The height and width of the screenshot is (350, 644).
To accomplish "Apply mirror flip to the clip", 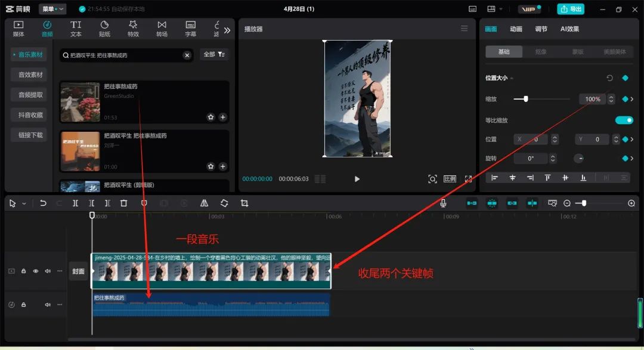I will pos(204,203).
